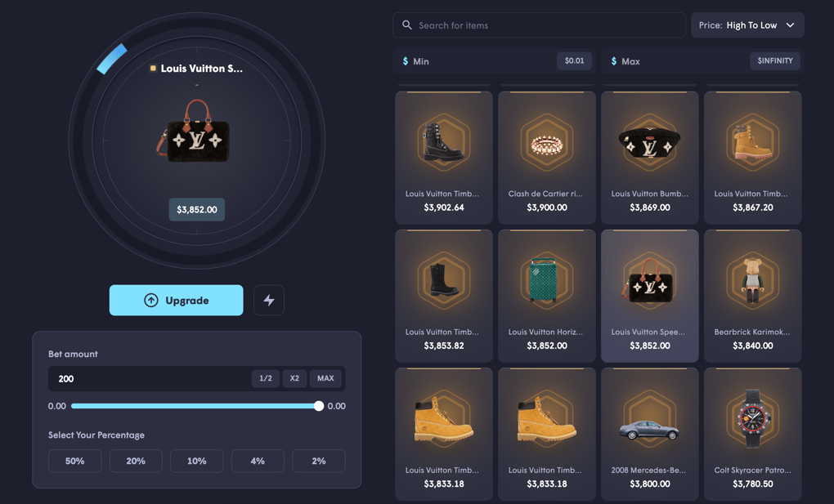The width and height of the screenshot is (834, 504).
Task: Select the 20% percentage option
Action: tap(136, 461)
